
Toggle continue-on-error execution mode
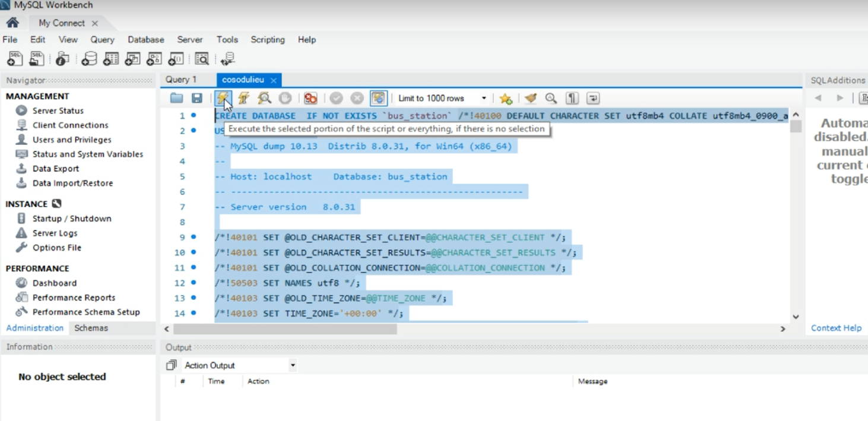311,98
